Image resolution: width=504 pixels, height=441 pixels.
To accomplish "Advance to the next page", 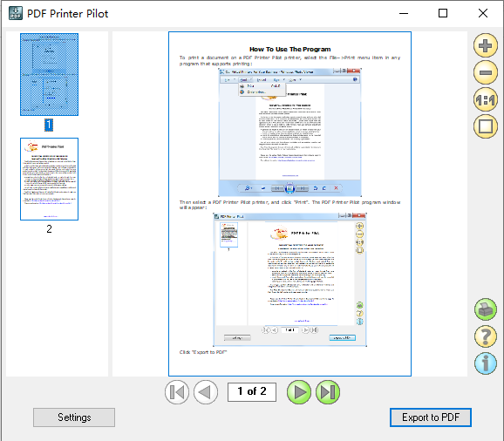I will [299, 392].
